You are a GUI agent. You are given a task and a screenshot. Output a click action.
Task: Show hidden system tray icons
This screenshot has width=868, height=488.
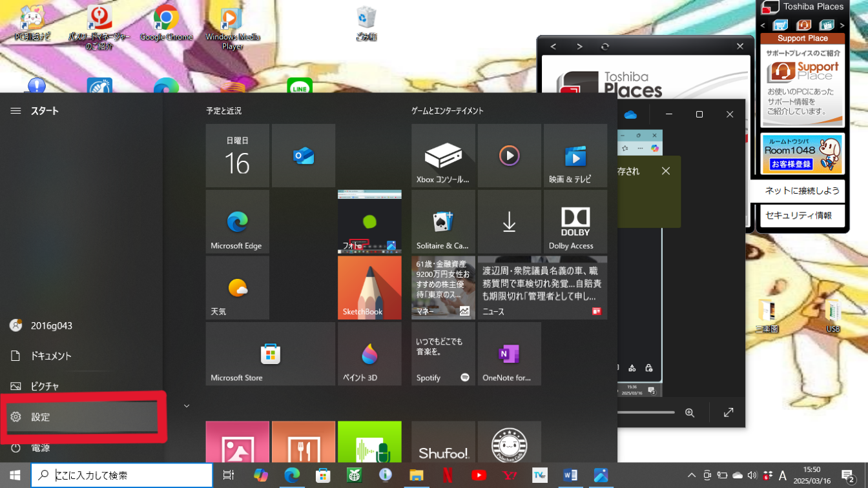[691, 476]
